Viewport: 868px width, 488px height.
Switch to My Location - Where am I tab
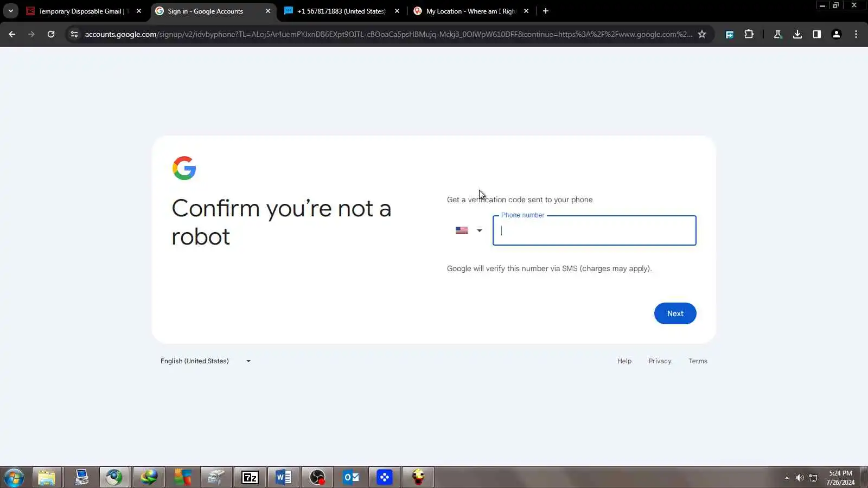pyautogui.click(x=471, y=11)
